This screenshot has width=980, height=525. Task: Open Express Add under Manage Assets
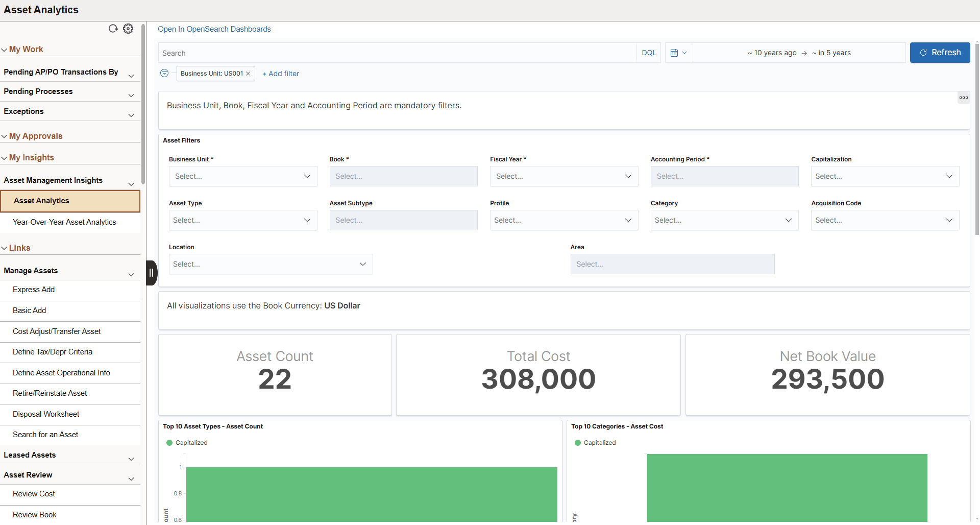34,290
